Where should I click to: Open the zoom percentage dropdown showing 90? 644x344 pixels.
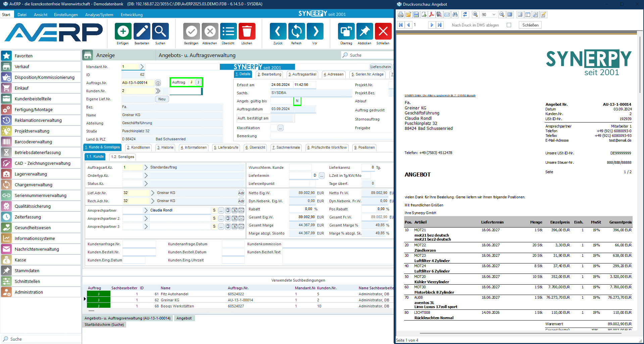[494, 14]
